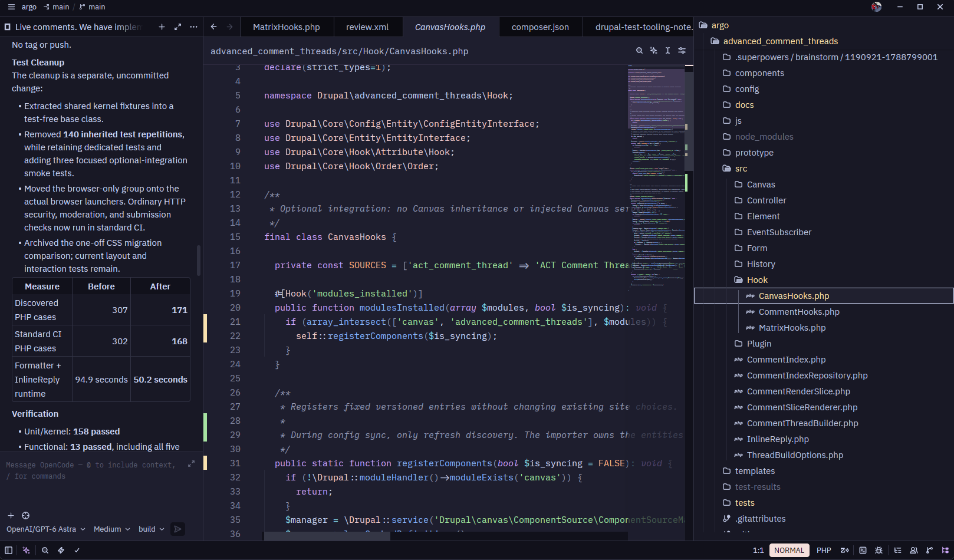
Task: Open the argo project switcher
Action: pyautogui.click(x=29, y=7)
